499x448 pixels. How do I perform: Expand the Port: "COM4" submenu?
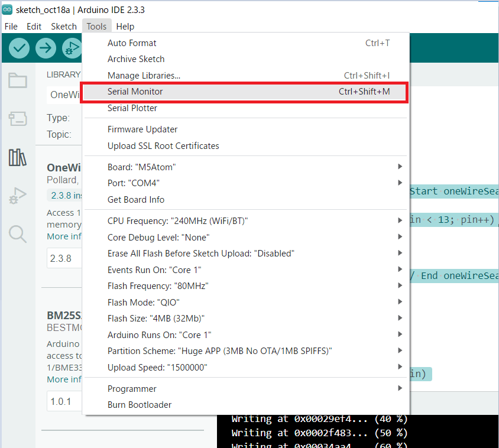coord(245,183)
